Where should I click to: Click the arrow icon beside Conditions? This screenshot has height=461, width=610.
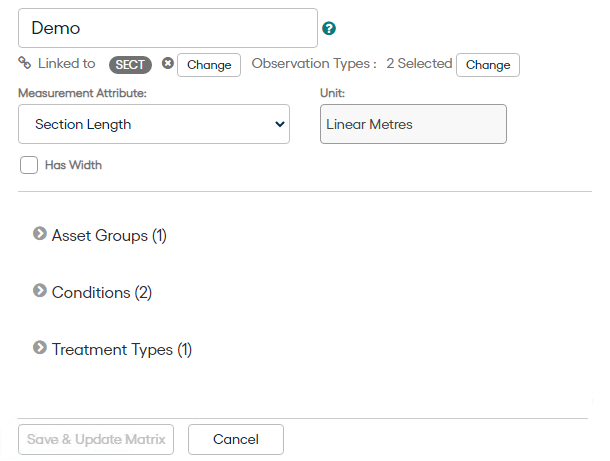40,291
